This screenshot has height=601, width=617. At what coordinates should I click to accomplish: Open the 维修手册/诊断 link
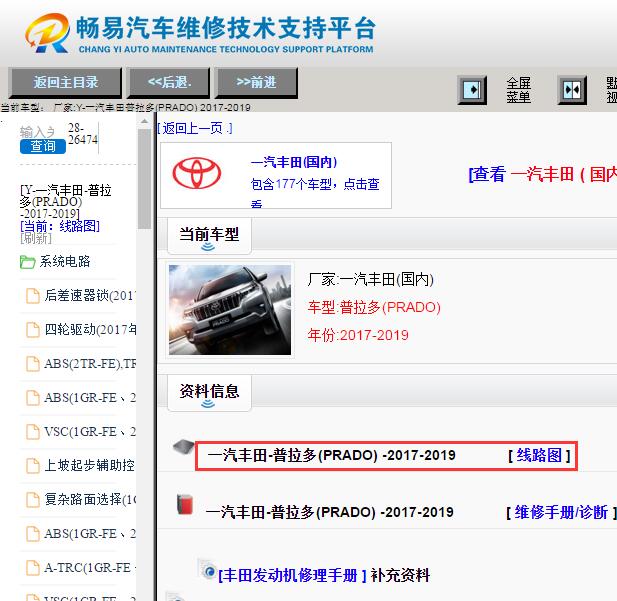point(561,512)
